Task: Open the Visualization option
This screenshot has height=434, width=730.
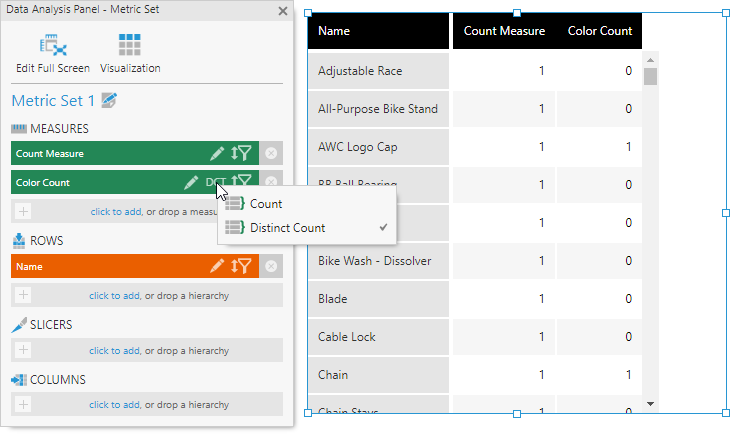Action: tap(129, 46)
